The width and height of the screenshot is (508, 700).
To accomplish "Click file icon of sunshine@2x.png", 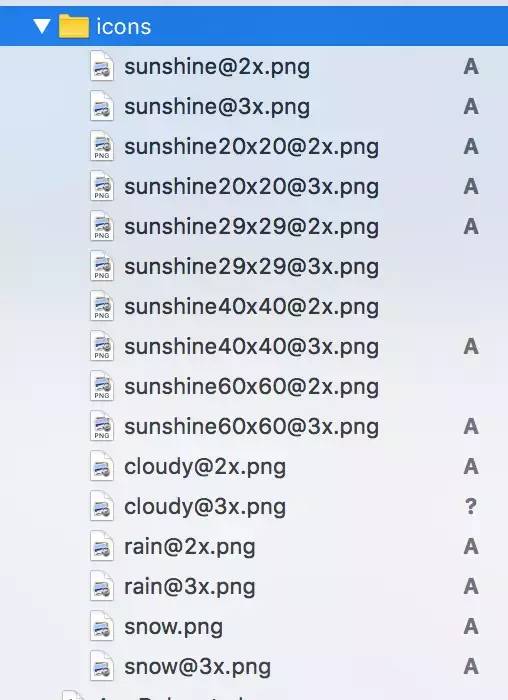I will (102, 66).
